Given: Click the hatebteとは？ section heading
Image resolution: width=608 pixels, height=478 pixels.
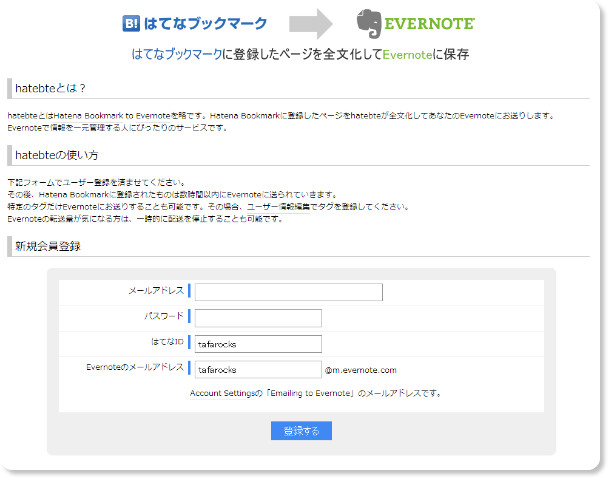Looking at the screenshot, I should click(50, 88).
